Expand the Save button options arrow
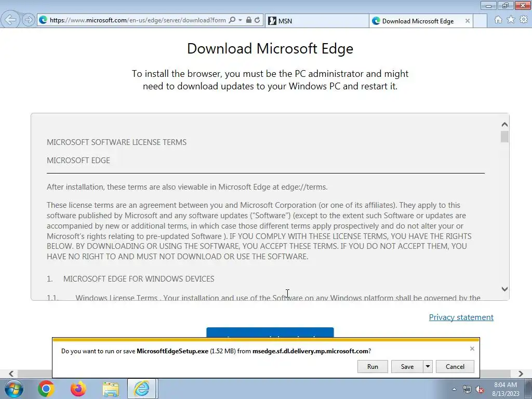The height and width of the screenshot is (399, 532). [428, 366]
